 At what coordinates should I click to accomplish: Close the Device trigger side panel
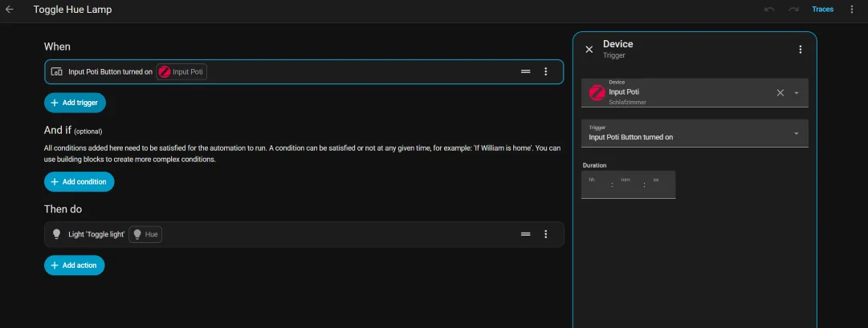(x=589, y=49)
